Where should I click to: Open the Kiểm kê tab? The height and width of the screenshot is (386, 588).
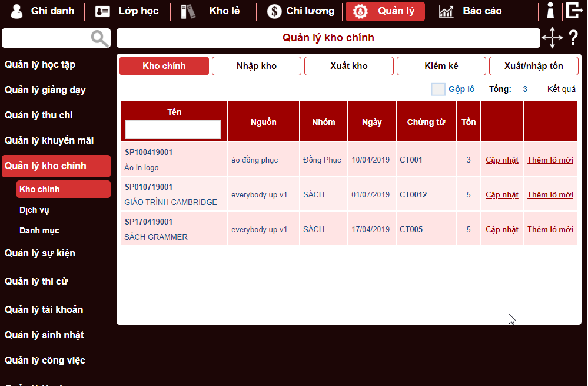point(441,65)
